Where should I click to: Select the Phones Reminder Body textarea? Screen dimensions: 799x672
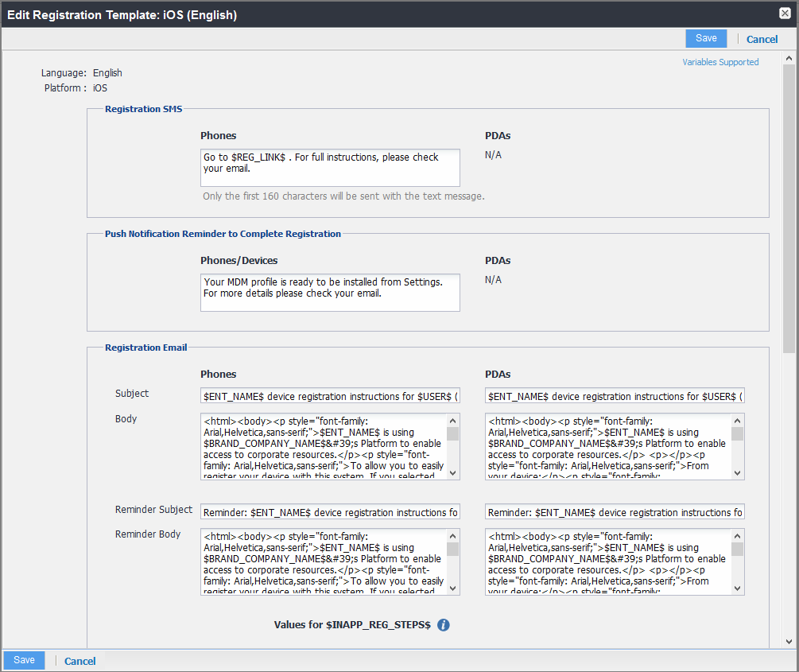pos(326,561)
